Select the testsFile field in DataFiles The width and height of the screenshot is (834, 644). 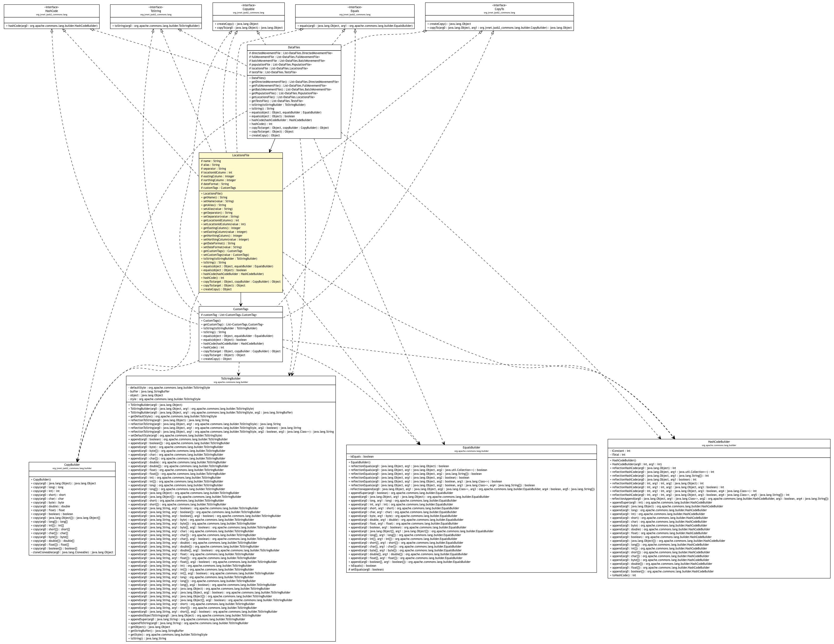[x=273, y=72]
